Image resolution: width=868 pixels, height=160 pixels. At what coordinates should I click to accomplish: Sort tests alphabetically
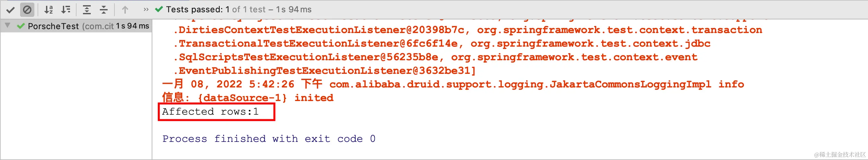tap(49, 10)
